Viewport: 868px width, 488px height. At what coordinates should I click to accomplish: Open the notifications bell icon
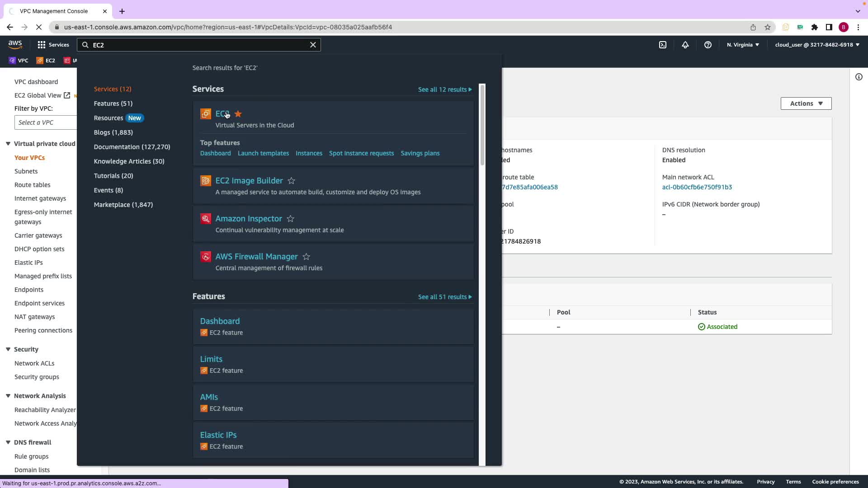click(x=685, y=45)
